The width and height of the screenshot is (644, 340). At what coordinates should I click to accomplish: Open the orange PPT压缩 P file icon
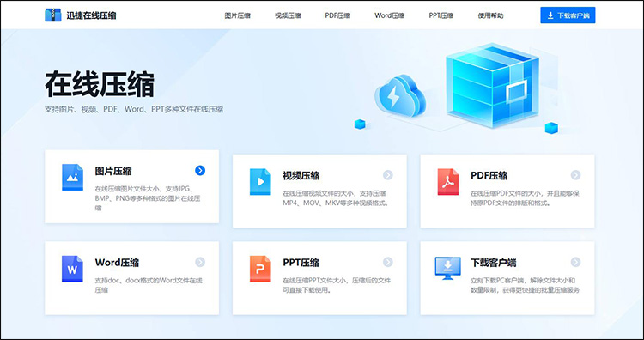[x=260, y=269]
